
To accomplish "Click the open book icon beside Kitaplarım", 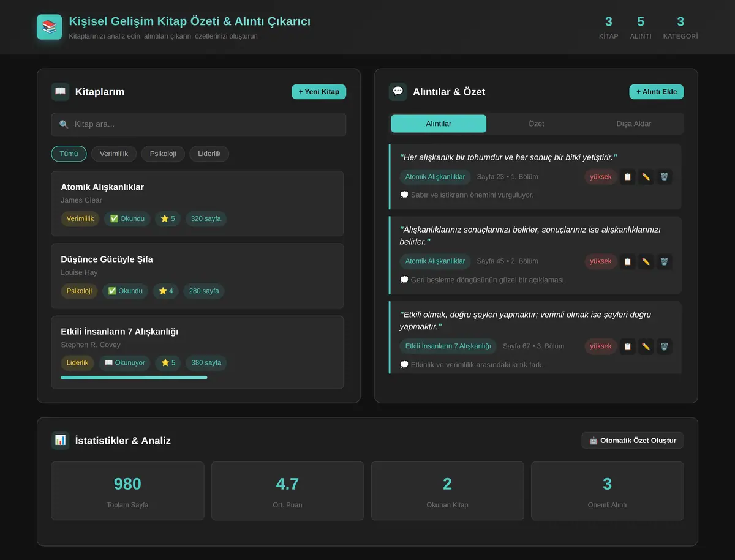I will (60, 92).
